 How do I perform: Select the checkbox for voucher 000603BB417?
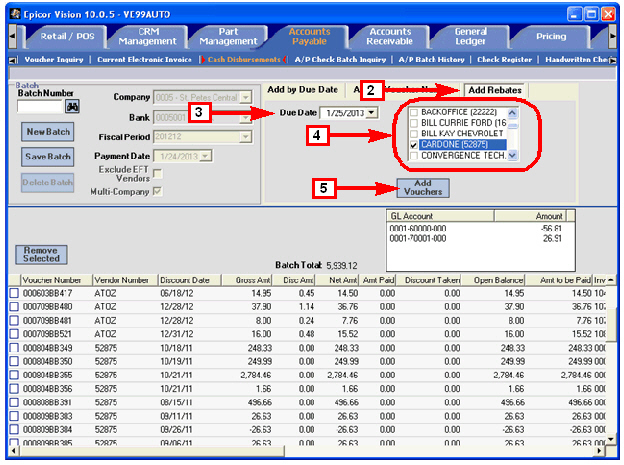pyautogui.click(x=14, y=293)
